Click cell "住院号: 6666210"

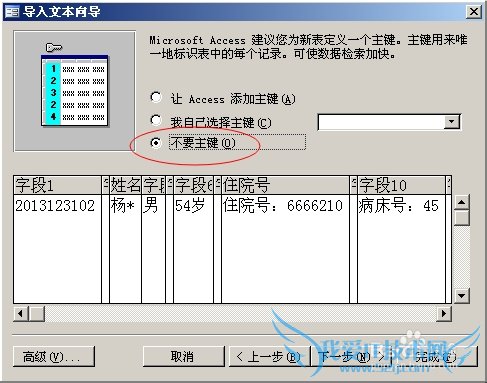point(283,206)
